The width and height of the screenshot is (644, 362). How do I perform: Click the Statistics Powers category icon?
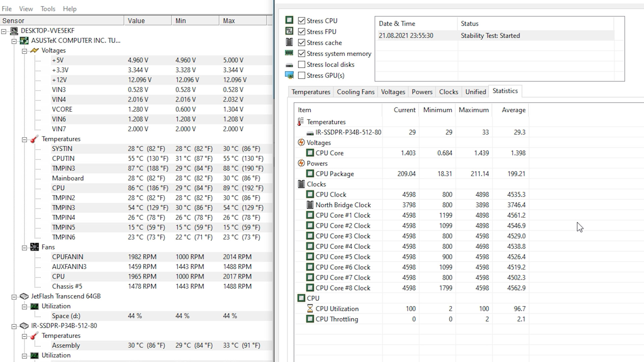[301, 164]
